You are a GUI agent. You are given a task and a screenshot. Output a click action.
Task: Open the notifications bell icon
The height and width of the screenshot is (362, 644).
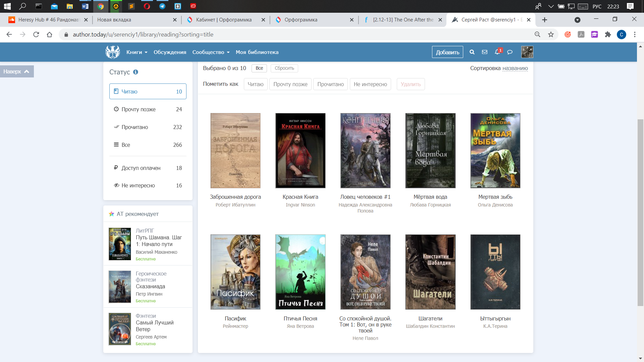tap(497, 52)
